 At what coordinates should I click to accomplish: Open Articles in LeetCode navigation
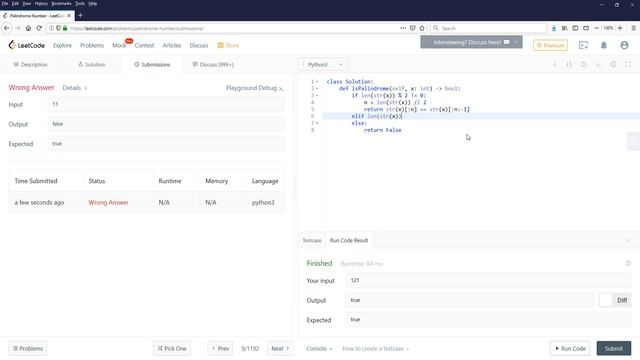(x=171, y=45)
